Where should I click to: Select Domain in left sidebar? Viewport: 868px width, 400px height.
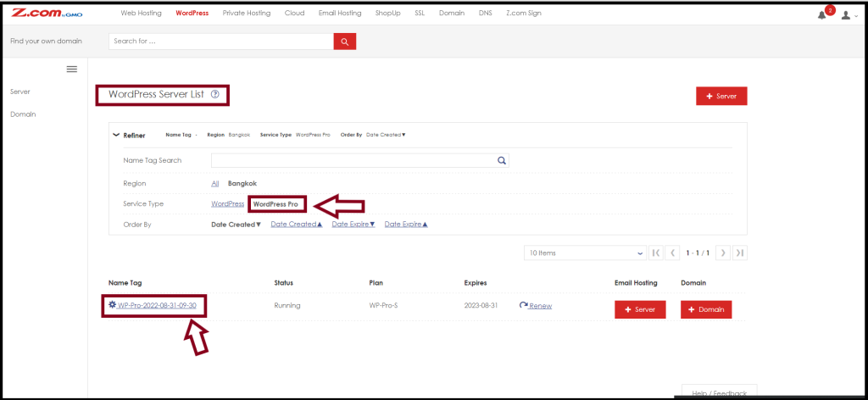click(x=23, y=114)
